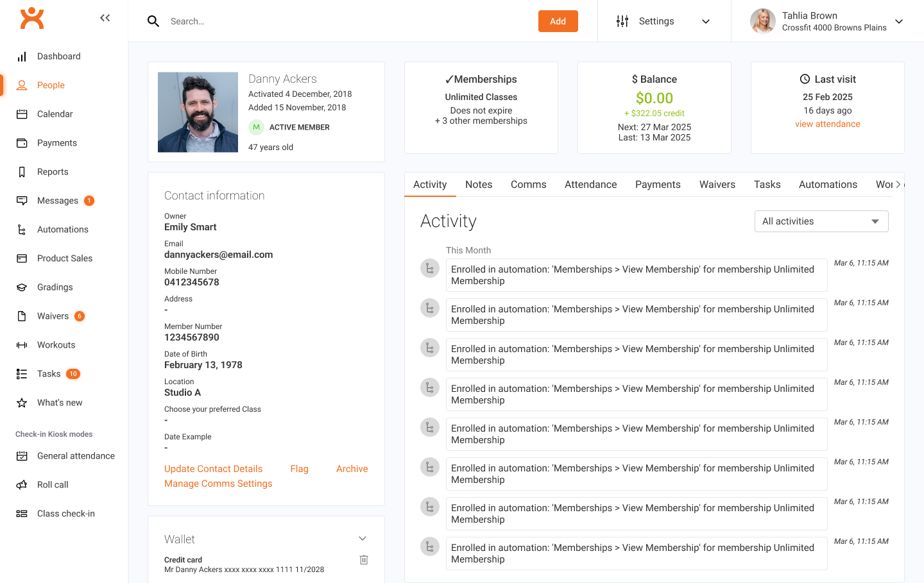
Task: Open the Waivers tab in member profile
Action: coord(717,185)
